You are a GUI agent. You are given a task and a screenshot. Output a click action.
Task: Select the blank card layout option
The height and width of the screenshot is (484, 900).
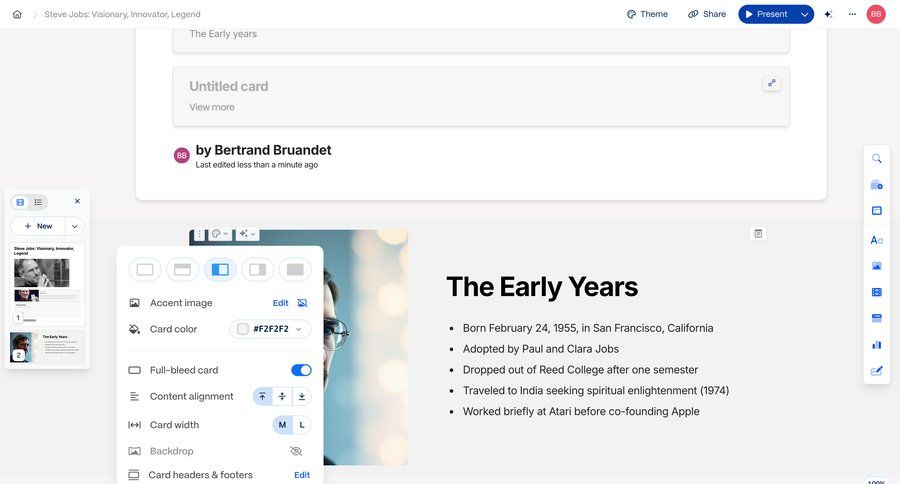coord(145,270)
